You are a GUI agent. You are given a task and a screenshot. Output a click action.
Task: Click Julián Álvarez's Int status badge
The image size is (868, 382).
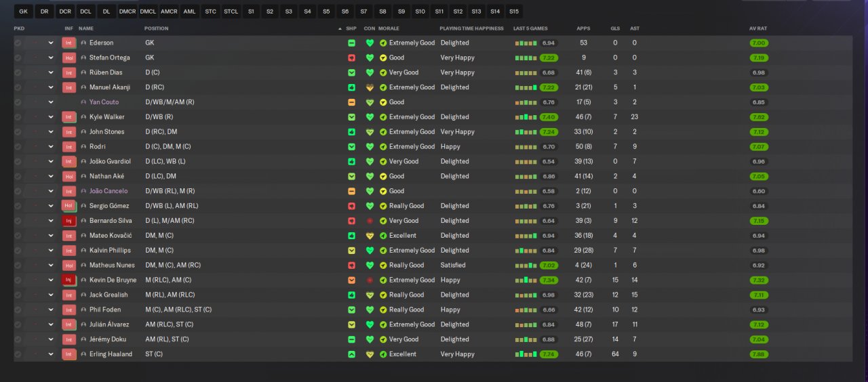click(68, 324)
